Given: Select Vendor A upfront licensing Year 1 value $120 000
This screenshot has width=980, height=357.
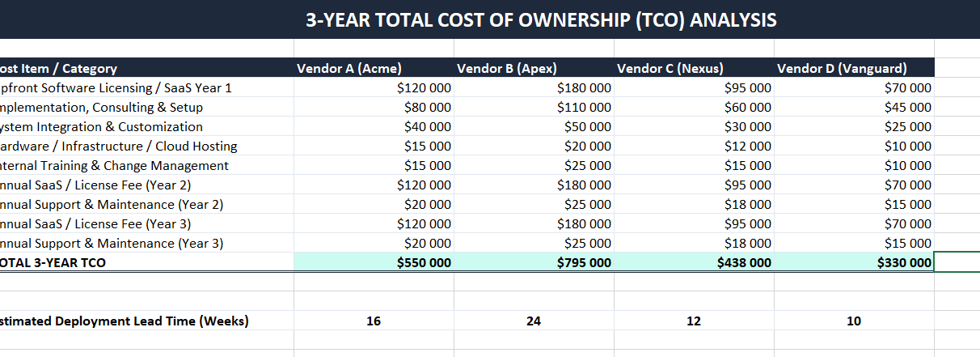Looking at the screenshot, I should click(x=374, y=87).
